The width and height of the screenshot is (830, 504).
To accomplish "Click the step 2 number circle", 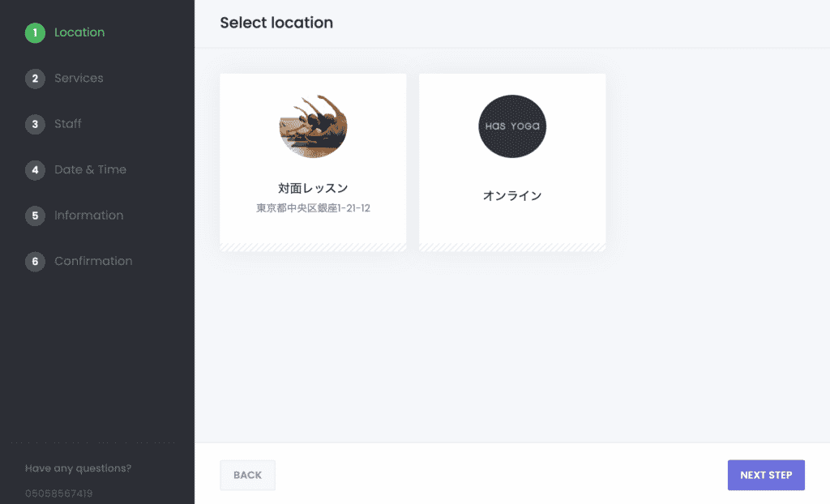I will (35, 79).
